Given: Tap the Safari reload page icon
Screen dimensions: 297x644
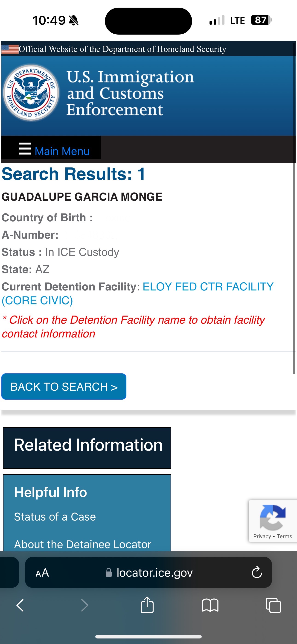Looking at the screenshot, I should 256,572.
